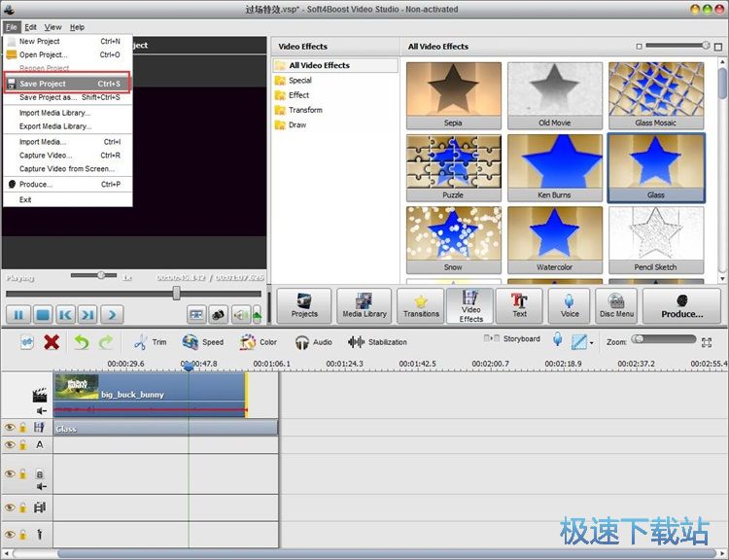Open the drawing tool dropdown arrow
The width and height of the screenshot is (729, 560).
point(591,343)
